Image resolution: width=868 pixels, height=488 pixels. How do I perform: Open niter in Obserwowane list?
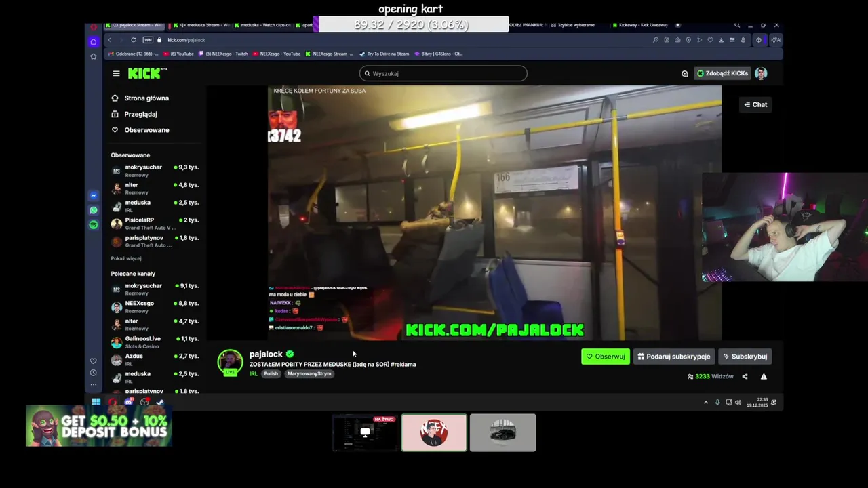(x=155, y=188)
